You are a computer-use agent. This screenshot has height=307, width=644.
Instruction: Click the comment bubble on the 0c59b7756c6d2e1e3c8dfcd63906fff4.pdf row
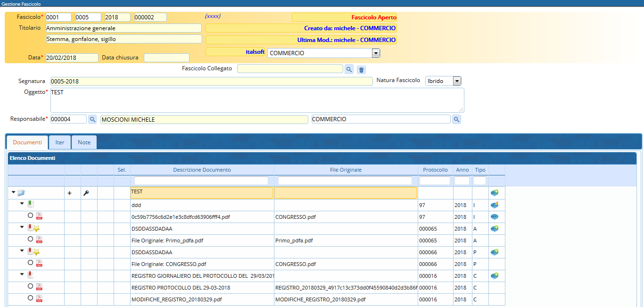click(x=495, y=217)
